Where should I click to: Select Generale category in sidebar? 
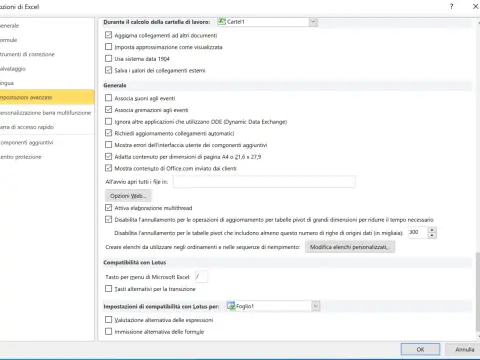(47, 26)
